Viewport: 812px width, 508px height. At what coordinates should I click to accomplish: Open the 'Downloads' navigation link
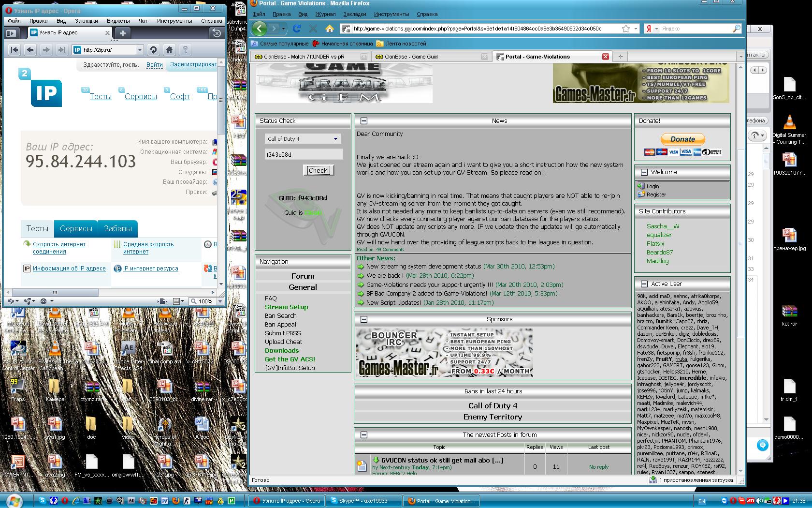[282, 351]
